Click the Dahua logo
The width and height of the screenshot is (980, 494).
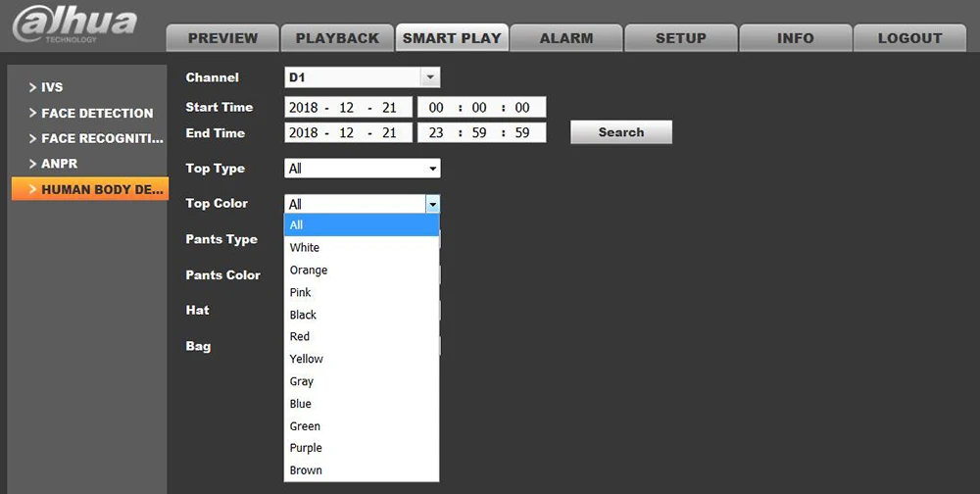pyautogui.click(x=74, y=26)
